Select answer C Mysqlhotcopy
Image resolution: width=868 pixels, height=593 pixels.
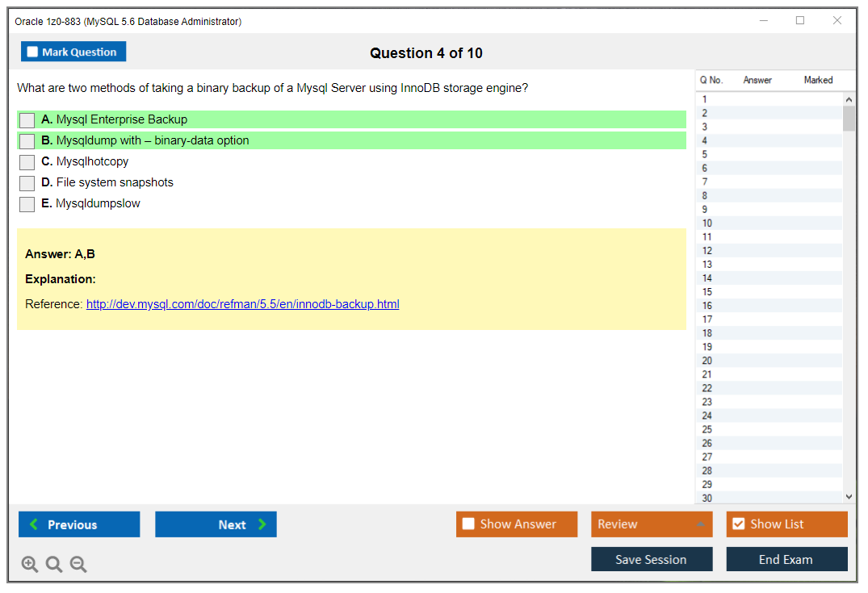pos(26,161)
